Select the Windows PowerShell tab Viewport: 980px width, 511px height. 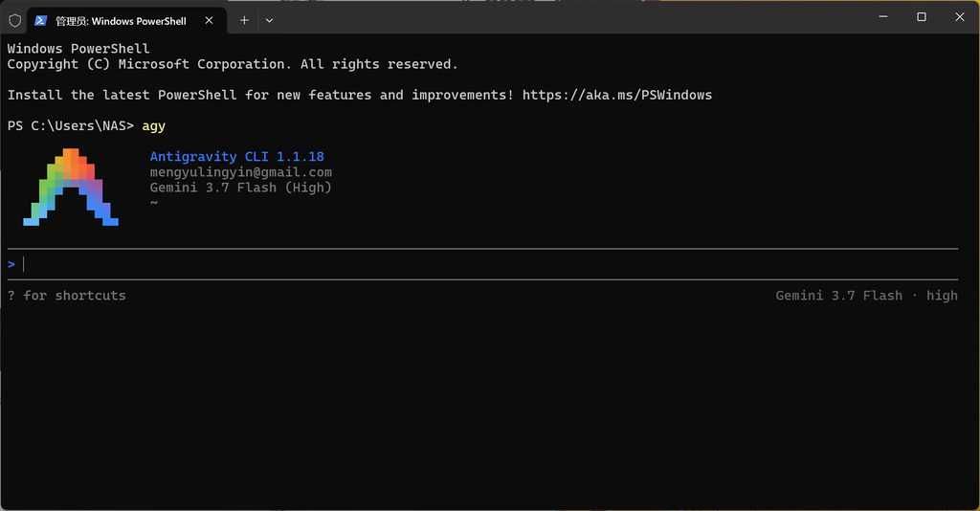[126, 21]
